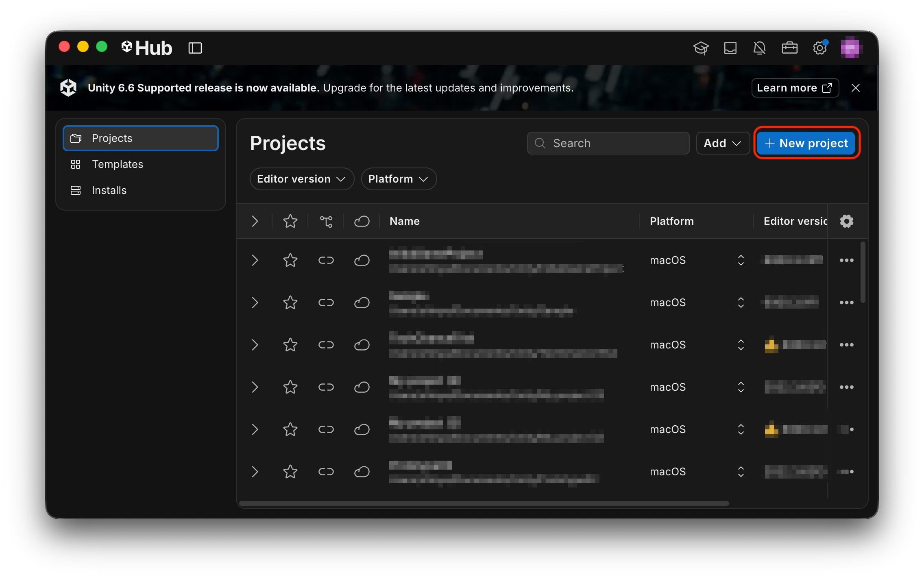Click the cloud icon in second project row
924x579 pixels.
coord(362,303)
